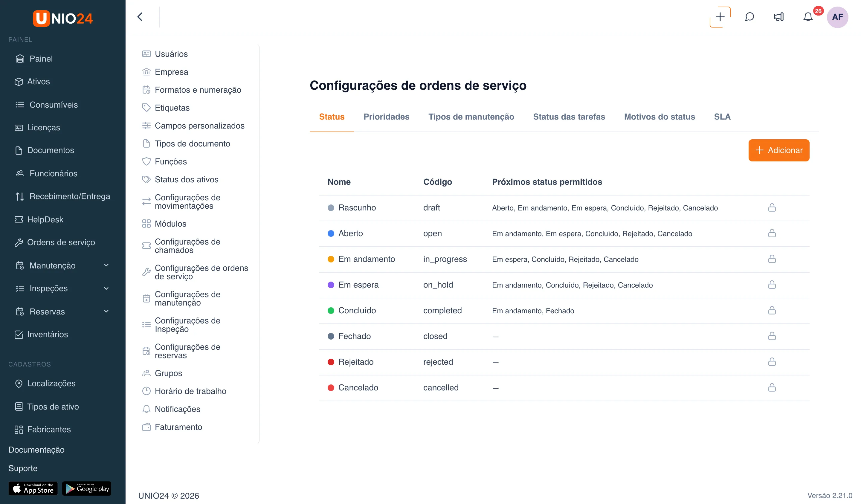This screenshot has width=861, height=504.
Task: Click the Horário de trabalho clock icon
Action: (146, 391)
